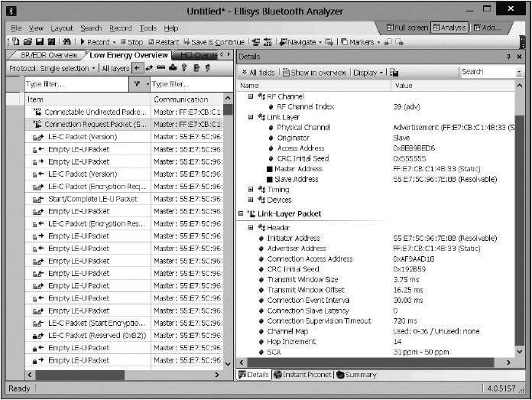Click the filter funnel icon

click(x=137, y=84)
